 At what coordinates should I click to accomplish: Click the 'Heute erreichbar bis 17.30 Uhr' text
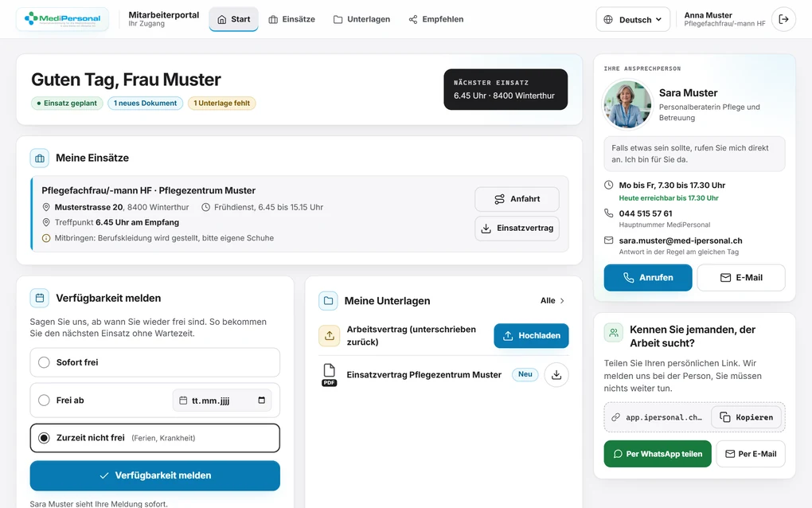(x=669, y=198)
